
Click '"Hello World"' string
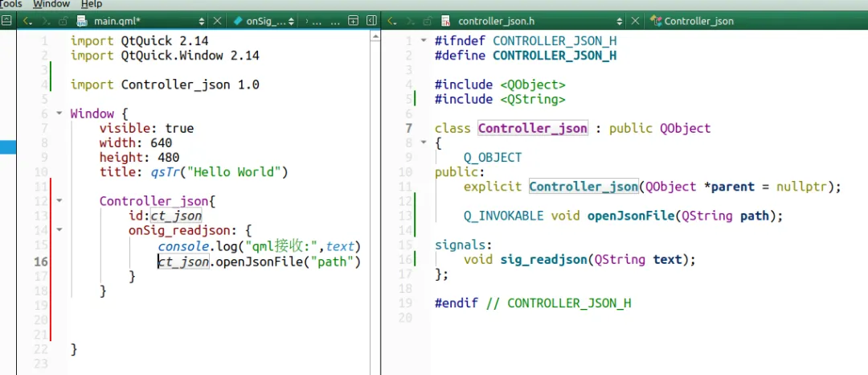coord(237,171)
